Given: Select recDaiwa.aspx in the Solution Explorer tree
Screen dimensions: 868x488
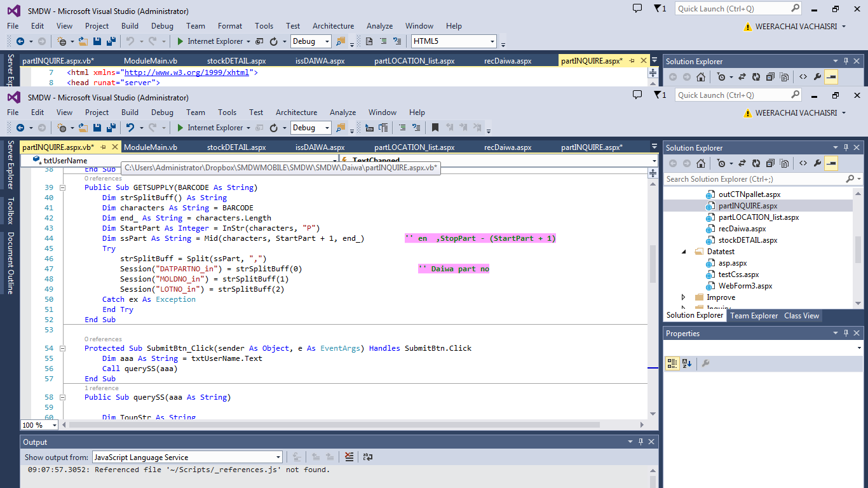Looking at the screenshot, I should (x=742, y=229).
